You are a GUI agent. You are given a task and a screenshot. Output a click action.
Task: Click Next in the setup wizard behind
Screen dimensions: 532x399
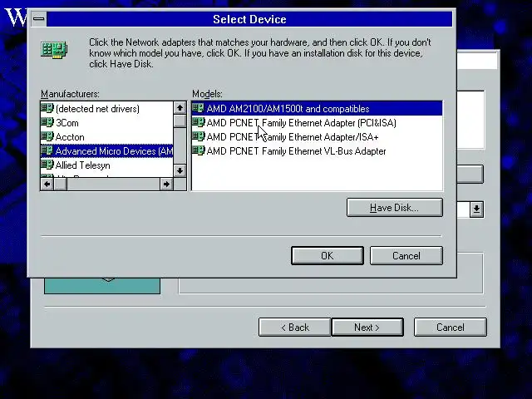(367, 327)
